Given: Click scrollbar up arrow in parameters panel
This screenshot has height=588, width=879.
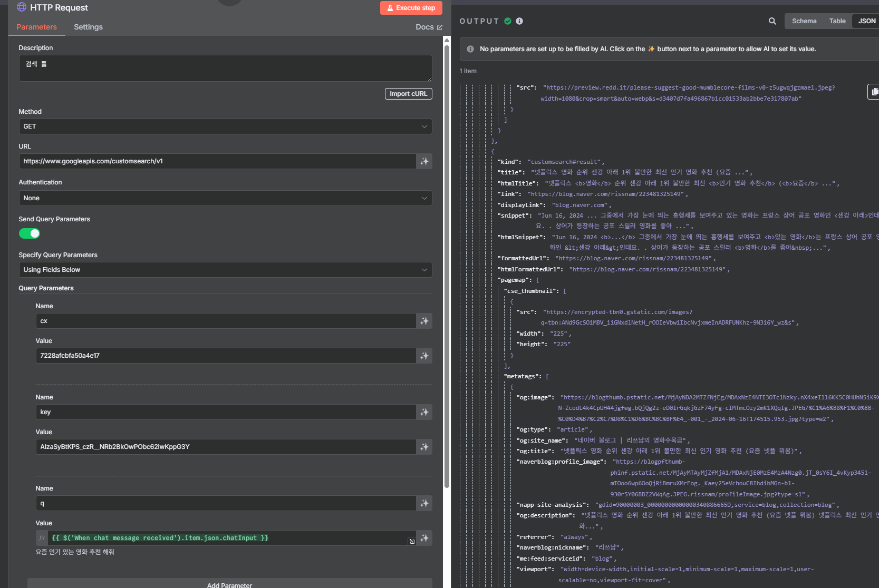Looking at the screenshot, I should click(x=447, y=40).
